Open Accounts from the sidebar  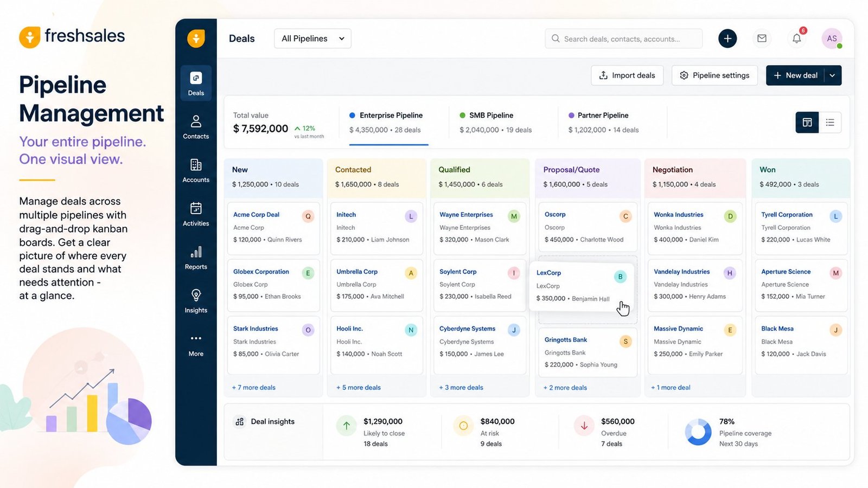196,170
